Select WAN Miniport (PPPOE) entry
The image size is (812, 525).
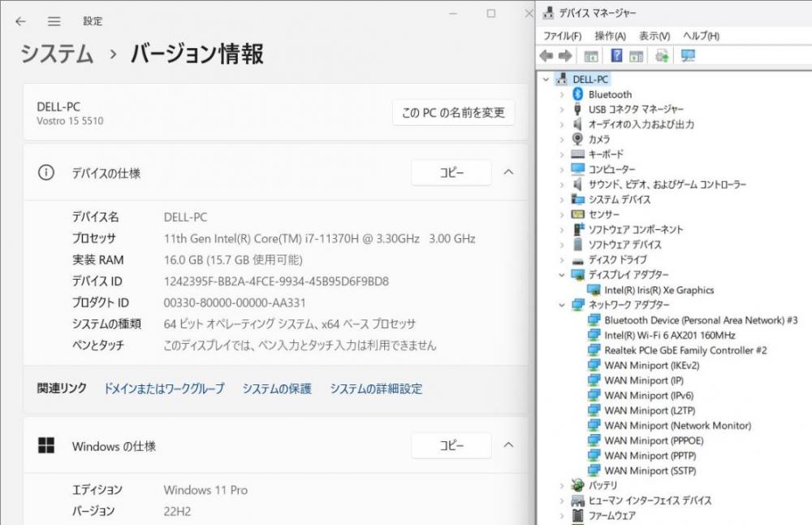click(654, 440)
